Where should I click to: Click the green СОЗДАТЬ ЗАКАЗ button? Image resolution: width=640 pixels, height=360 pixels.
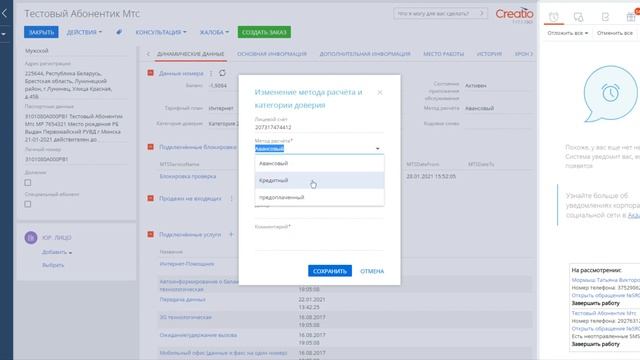click(264, 32)
